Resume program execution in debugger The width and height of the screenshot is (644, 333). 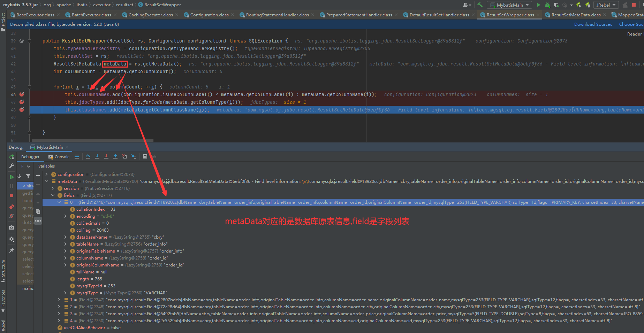[12, 177]
